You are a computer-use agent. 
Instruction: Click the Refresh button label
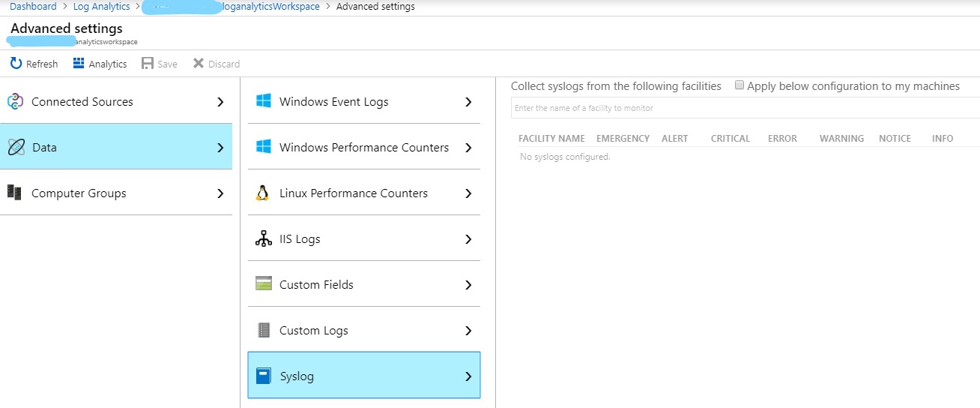click(x=42, y=64)
